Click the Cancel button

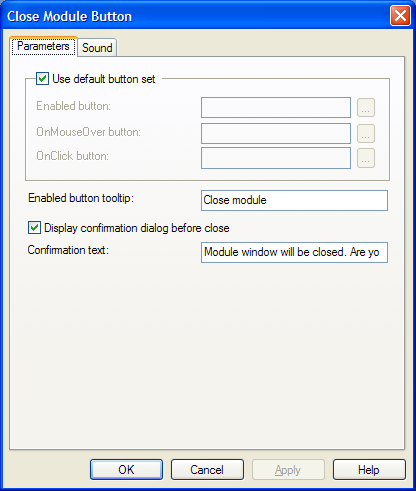pyautogui.click(x=207, y=469)
